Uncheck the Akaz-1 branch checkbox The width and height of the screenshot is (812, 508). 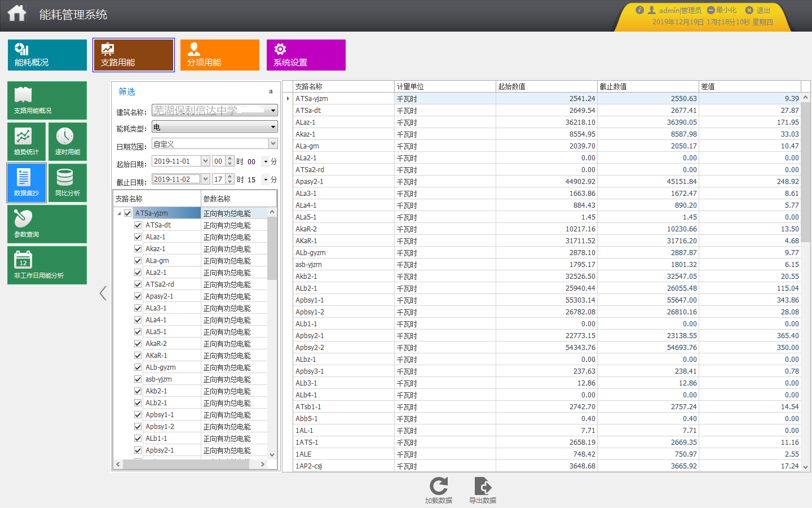pyautogui.click(x=138, y=248)
